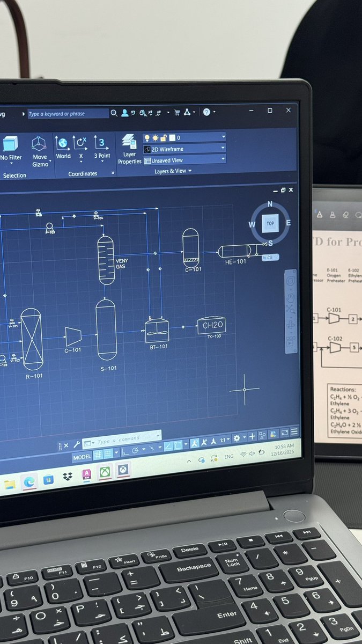The height and width of the screenshot is (644, 362).
Task: Click the HE-101 heat exchanger label
Action: (235, 261)
